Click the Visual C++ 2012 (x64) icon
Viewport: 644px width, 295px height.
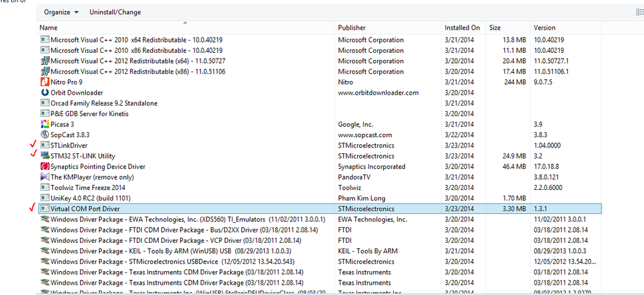[44, 61]
